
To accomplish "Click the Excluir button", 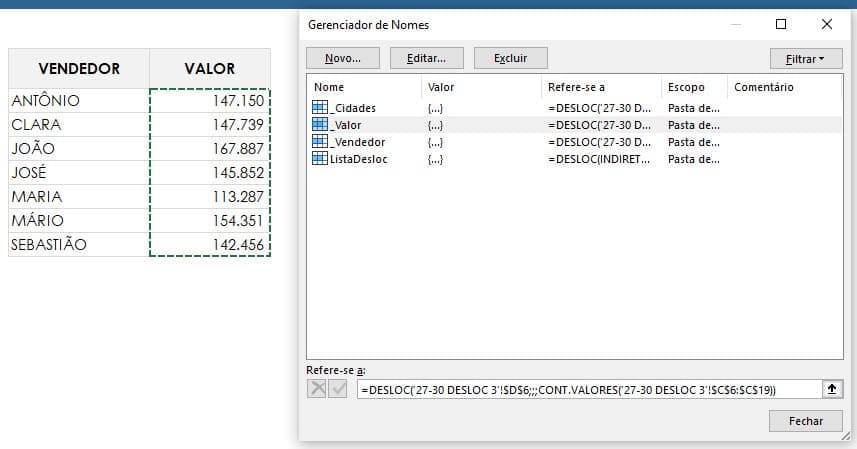I will (x=510, y=59).
